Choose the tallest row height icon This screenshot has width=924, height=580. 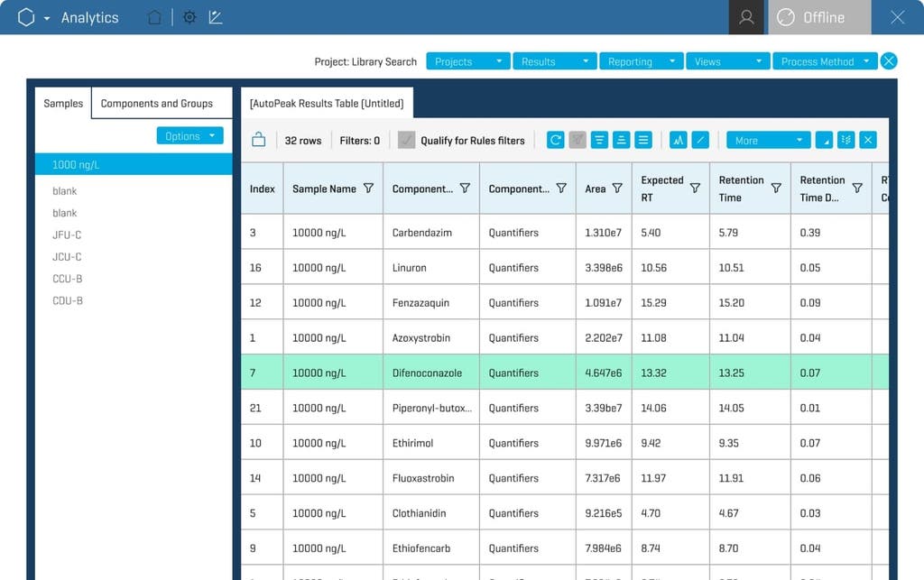(x=643, y=140)
